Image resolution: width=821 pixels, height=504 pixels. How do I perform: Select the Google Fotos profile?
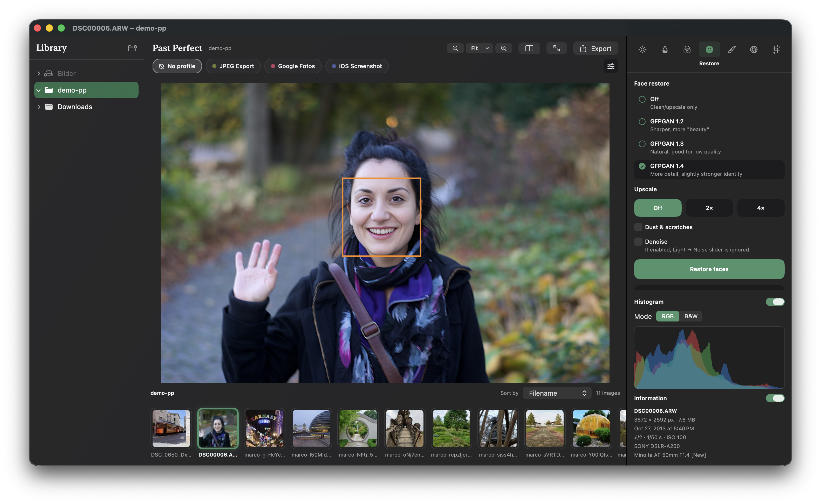[293, 66]
